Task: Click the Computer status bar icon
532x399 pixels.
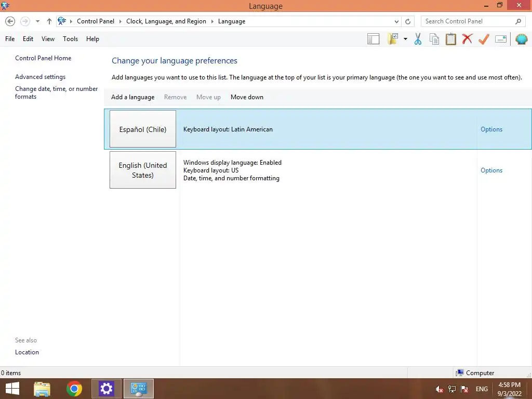Action: point(460,373)
